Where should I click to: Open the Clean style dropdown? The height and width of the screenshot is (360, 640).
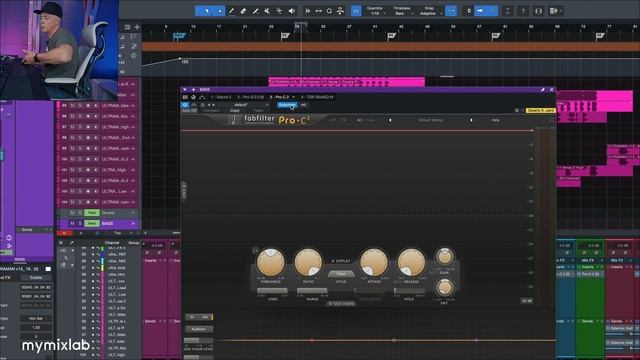(x=341, y=274)
